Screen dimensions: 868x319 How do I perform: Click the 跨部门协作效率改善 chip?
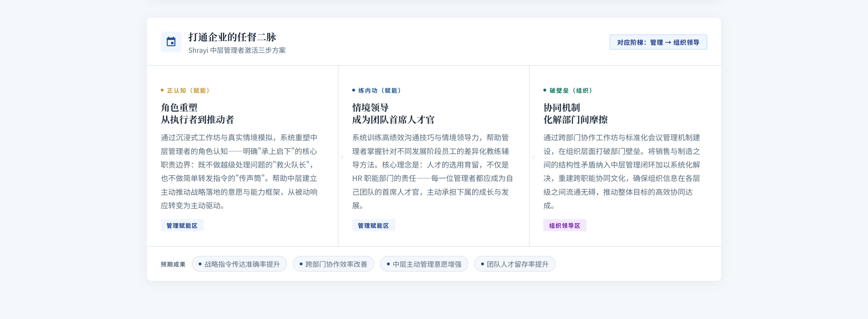tap(333, 264)
